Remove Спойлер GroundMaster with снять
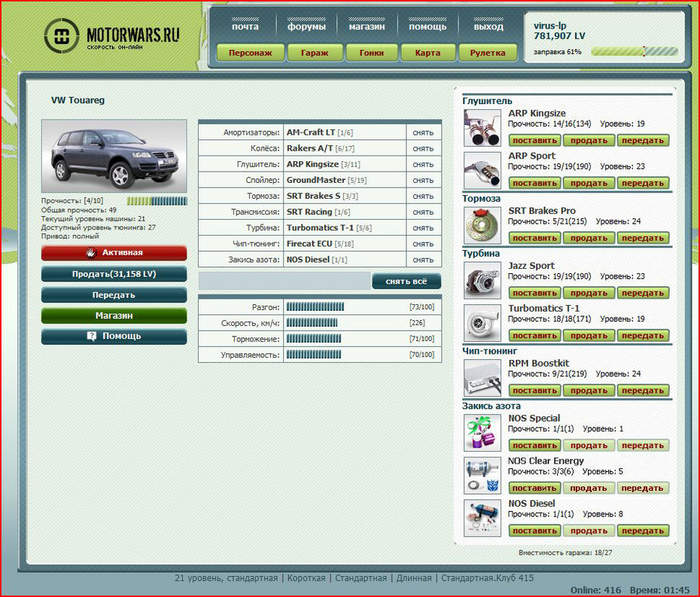 [423, 180]
